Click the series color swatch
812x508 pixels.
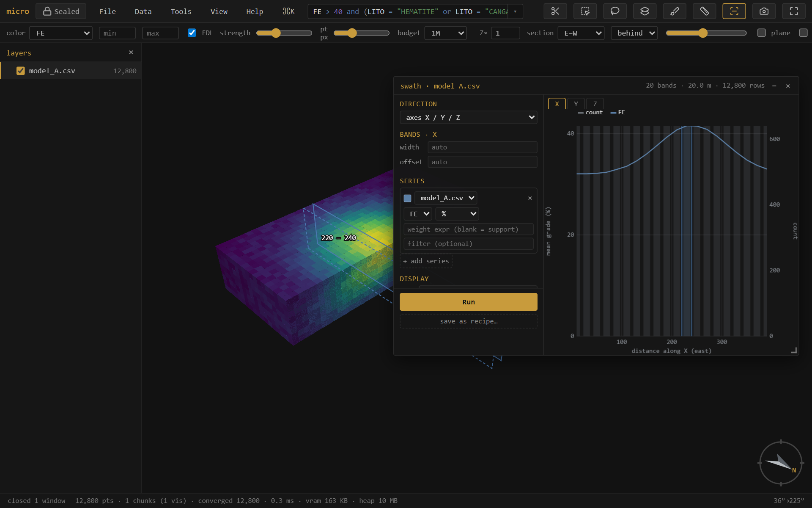[x=408, y=198]
